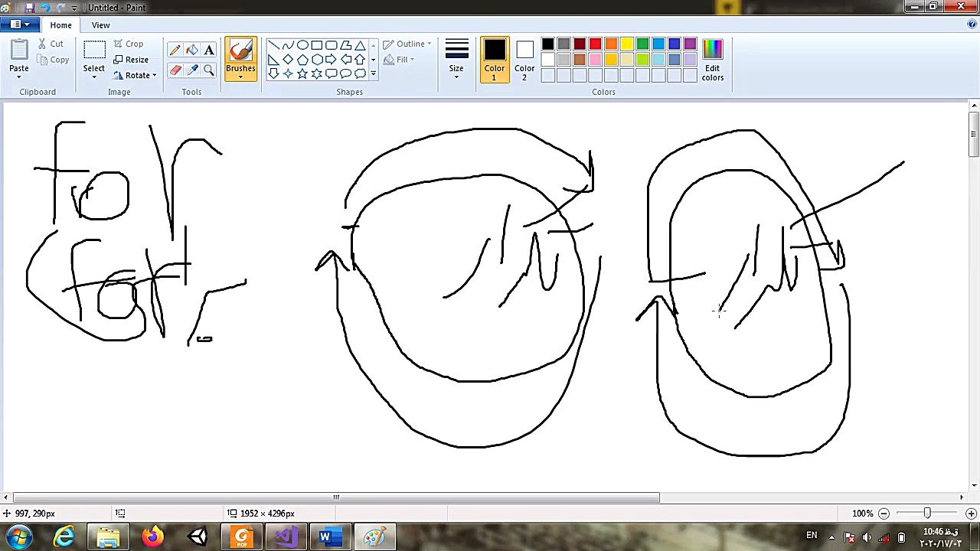Click the Resize button
The width and height of the screenshot is (980, 551).
pos(131,60)
